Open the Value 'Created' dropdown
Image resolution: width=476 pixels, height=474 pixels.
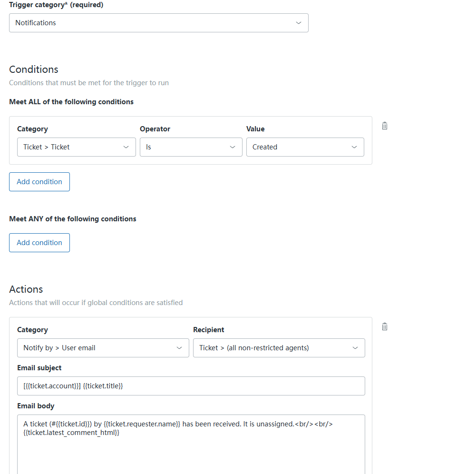[300, 147]
